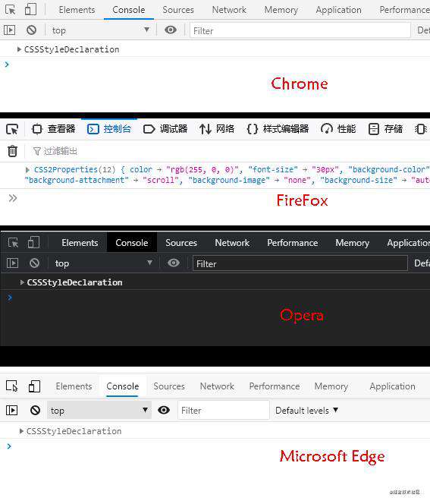Open top context dropdown in Opera
The width and height of the screenshot is (430, 504).
(103, 263)
